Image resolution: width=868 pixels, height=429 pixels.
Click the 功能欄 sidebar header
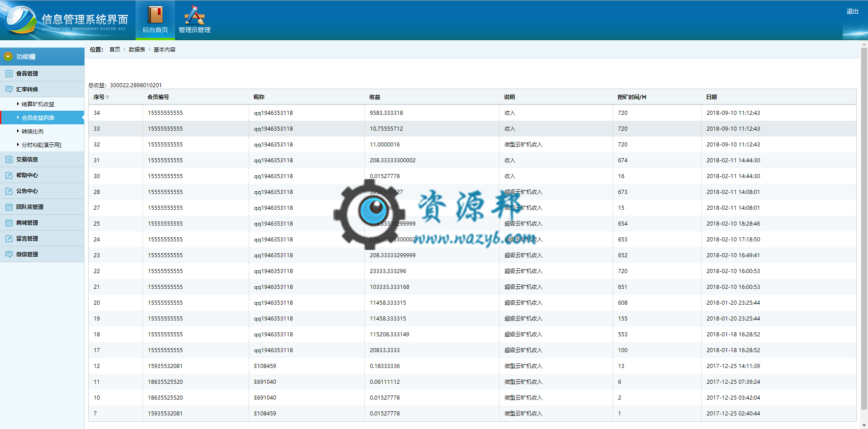(x=42, y=57)
